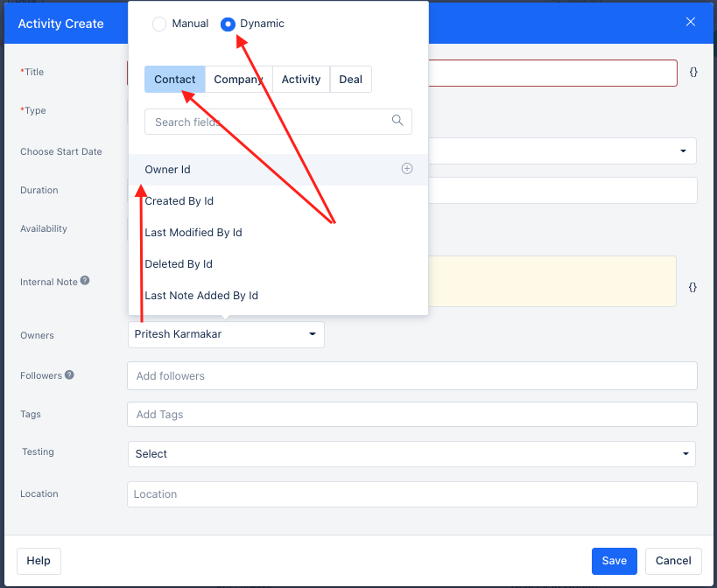Screen dimensions: 717x588
Task: Choose Created By Id field
Action: pyautogui.click(x=278, y=201)
